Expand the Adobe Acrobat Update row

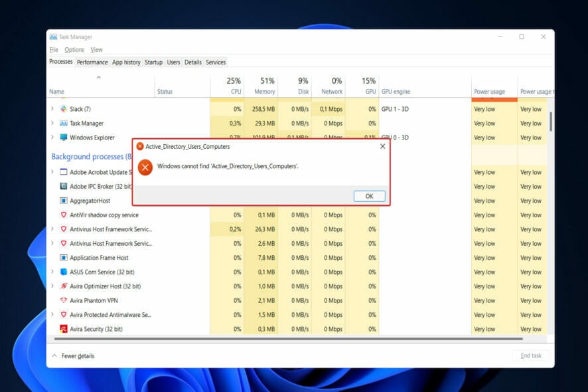52,172
